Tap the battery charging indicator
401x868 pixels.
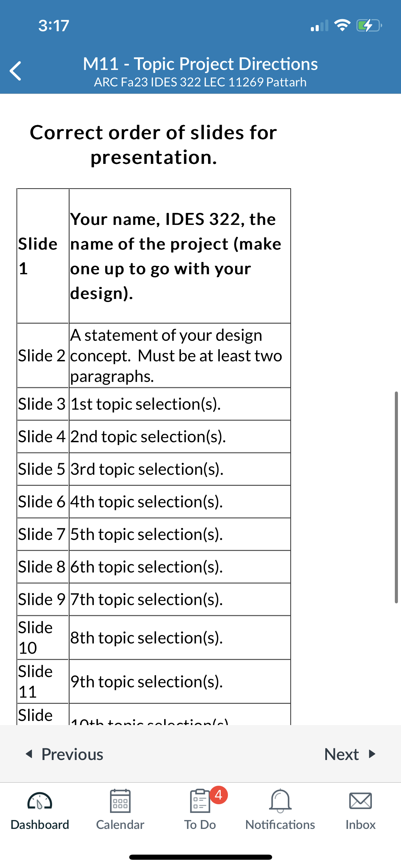[369, 25]
